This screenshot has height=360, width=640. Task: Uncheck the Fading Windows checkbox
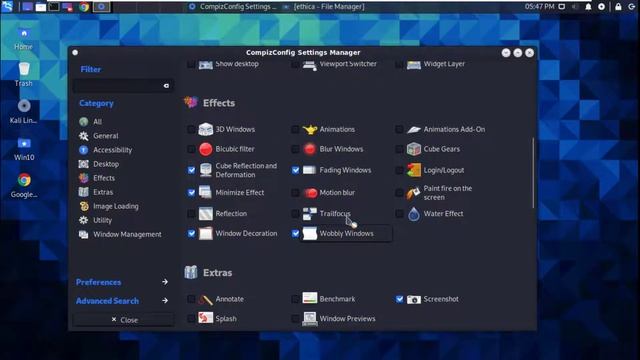295,170
